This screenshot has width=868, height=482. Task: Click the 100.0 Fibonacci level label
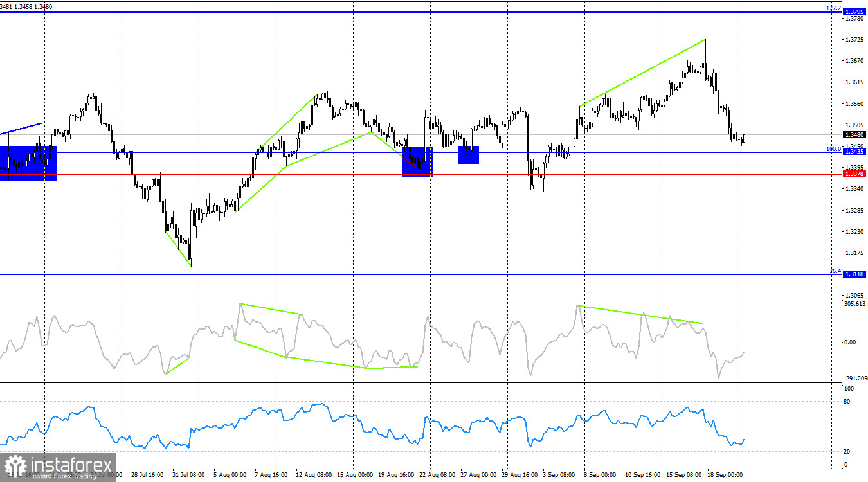pyautogui.click(x=834, y=148)
